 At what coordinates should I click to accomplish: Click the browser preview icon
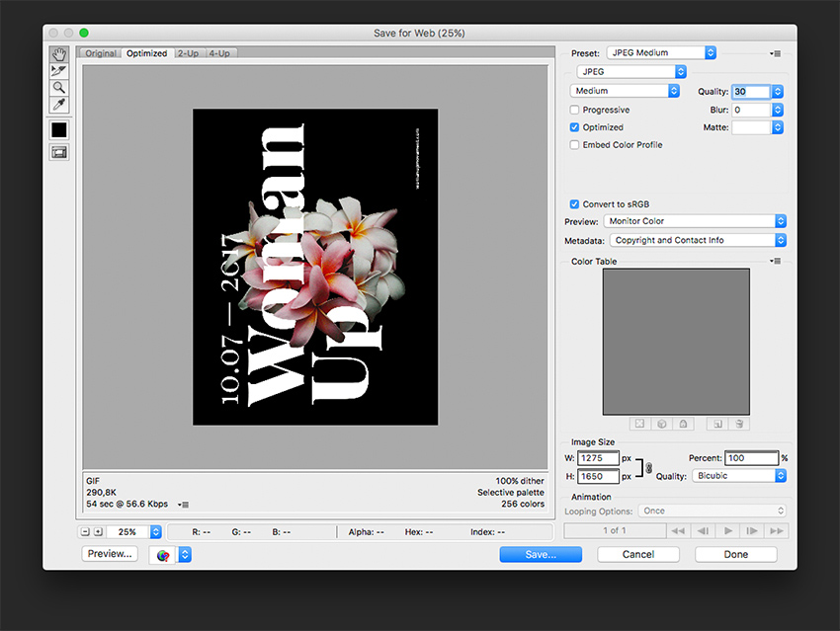(x=163, y=555)
